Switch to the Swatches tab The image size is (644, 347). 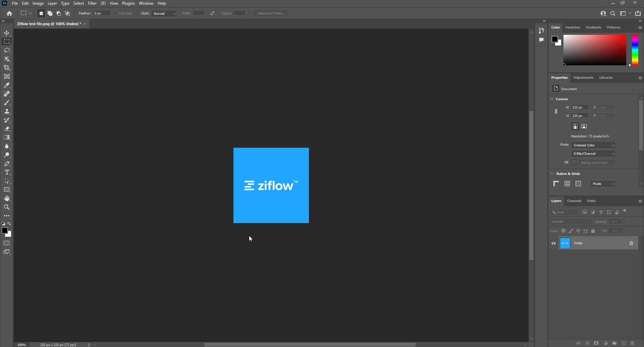573,27
